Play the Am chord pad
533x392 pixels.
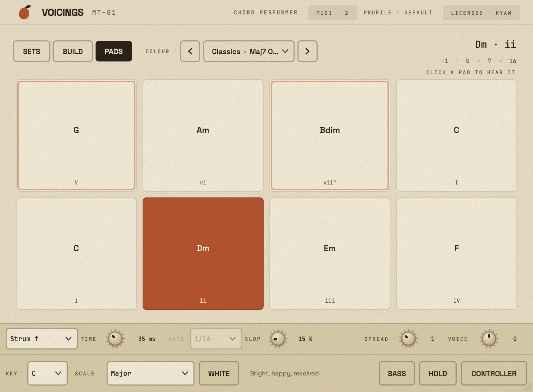coord(203,135)
